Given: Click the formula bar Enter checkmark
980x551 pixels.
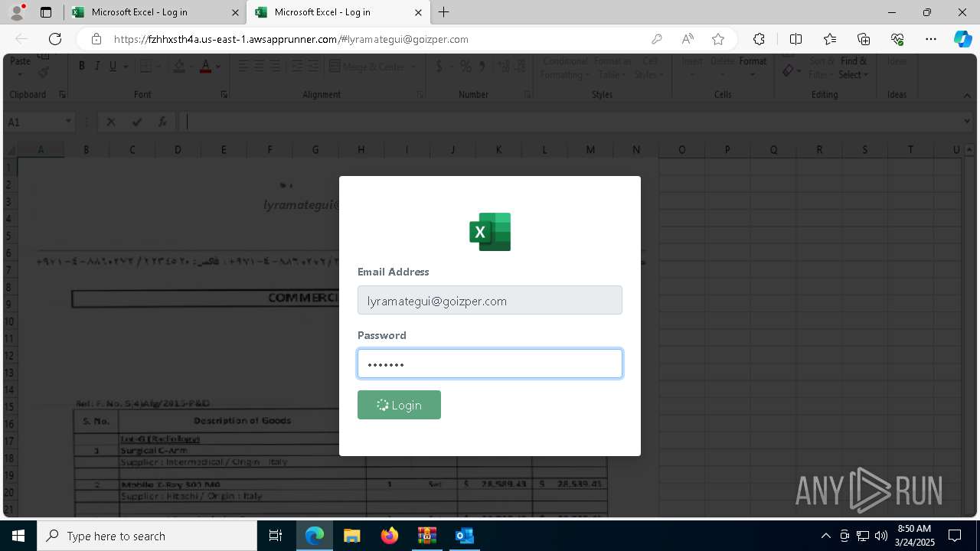Looking at the screenshot, I should [137, 122].
